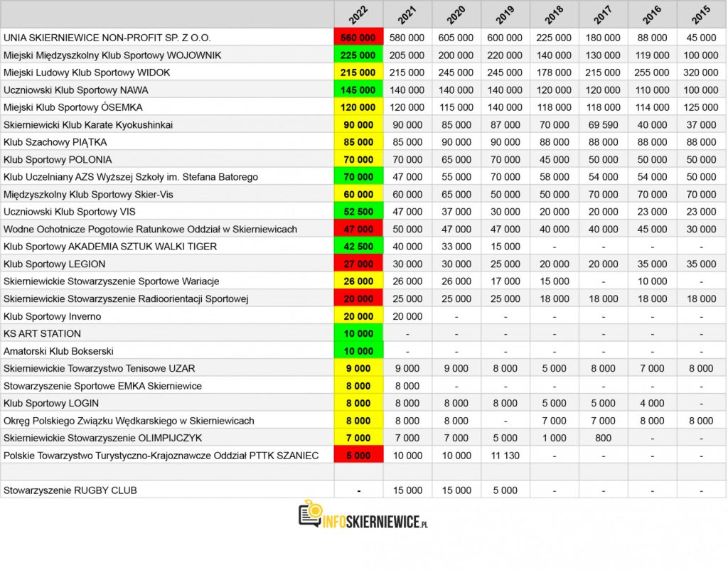Viewport: 728px width, 570px height.
Task: Click Klub Sportowy LOGIN
Action: coord(51,404)
